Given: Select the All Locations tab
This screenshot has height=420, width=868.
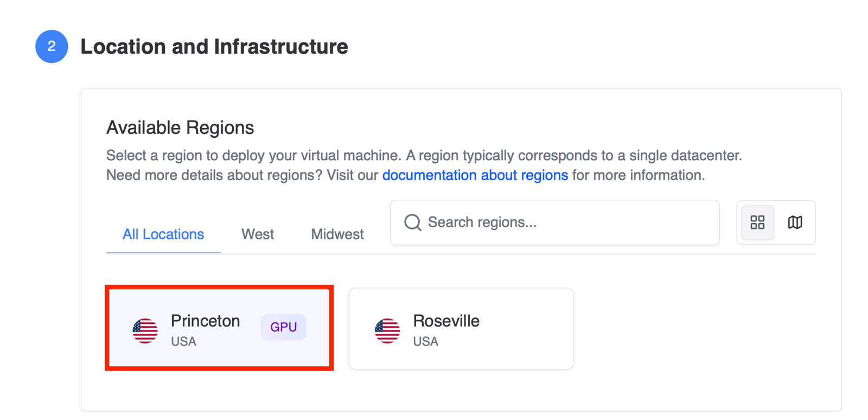Looking at the screenshot, I should 163,234.
